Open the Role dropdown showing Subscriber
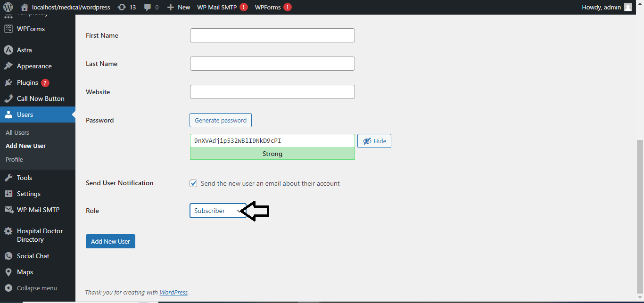Screen dimensions: 644x303 [x=217, y=211]
